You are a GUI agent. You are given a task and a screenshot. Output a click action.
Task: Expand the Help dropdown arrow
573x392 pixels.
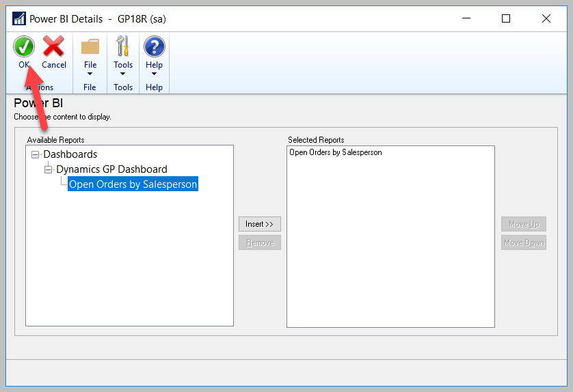(x=155, y=74)
